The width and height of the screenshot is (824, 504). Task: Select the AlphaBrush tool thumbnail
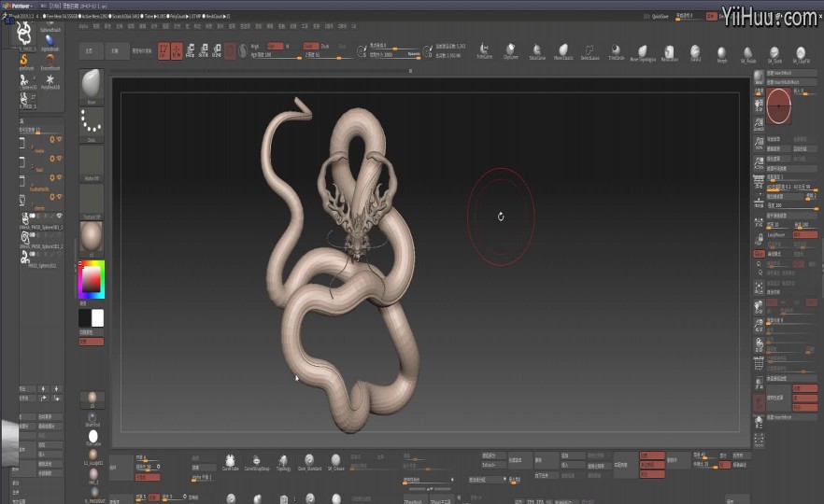(x=50, y=43)
